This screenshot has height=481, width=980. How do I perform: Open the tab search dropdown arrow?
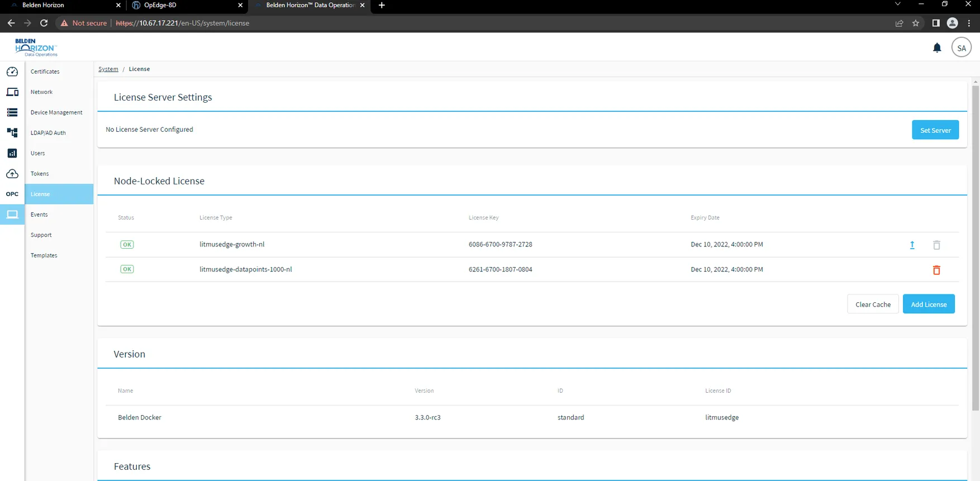[898, 4]
